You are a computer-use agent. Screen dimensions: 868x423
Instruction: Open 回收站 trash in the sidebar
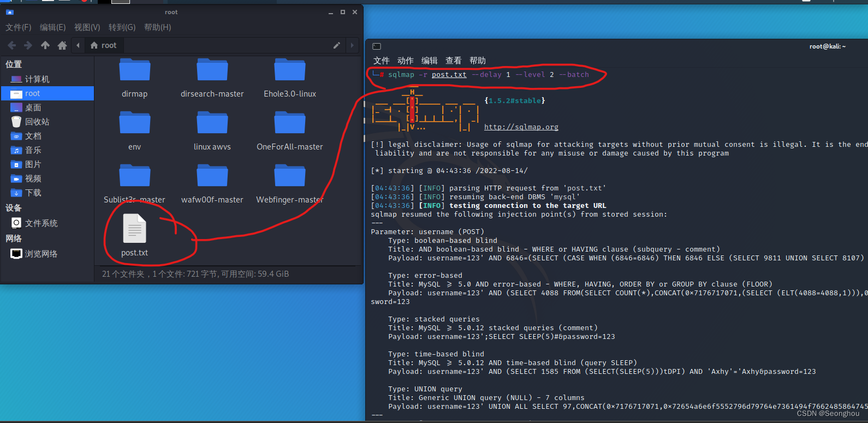47,122
